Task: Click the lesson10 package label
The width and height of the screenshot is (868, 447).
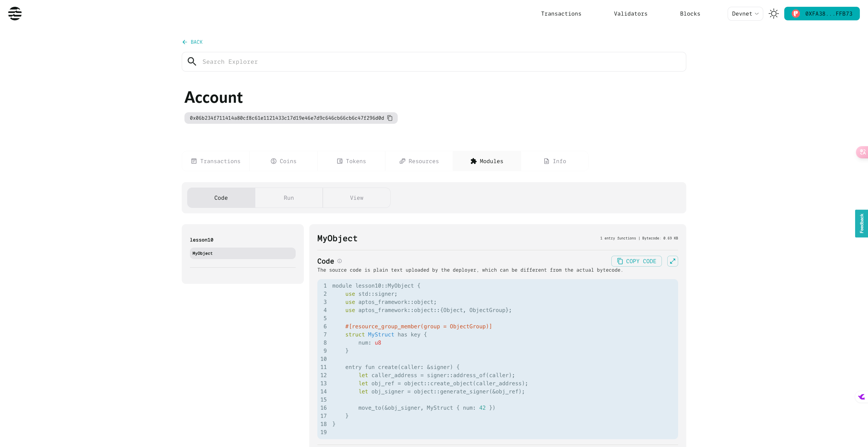Action: (x=201, y=240)
